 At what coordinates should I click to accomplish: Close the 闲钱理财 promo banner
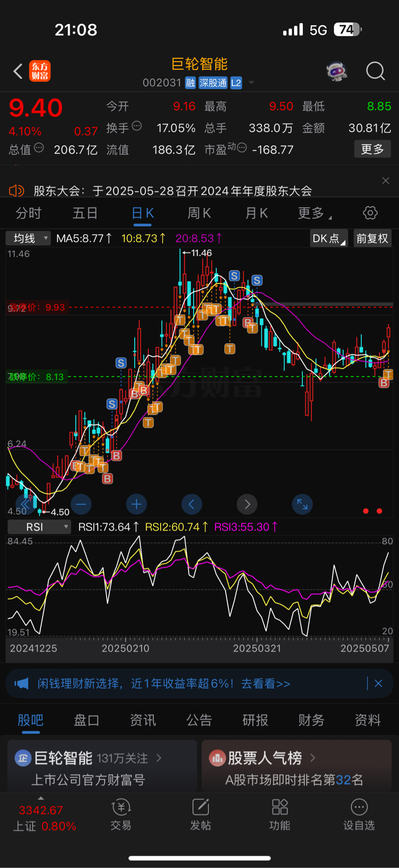(x=378, y=683)
